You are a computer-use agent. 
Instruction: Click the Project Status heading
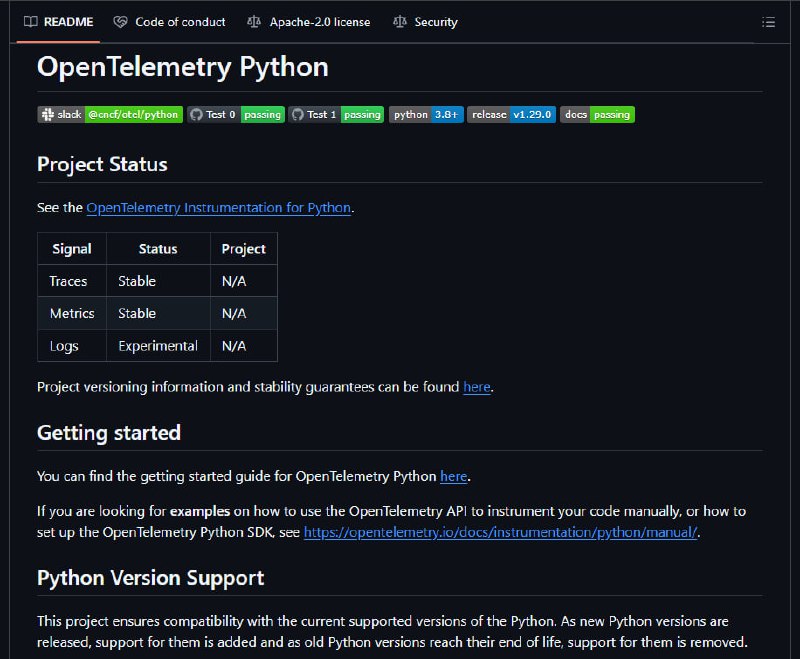[x=102, y=164]
